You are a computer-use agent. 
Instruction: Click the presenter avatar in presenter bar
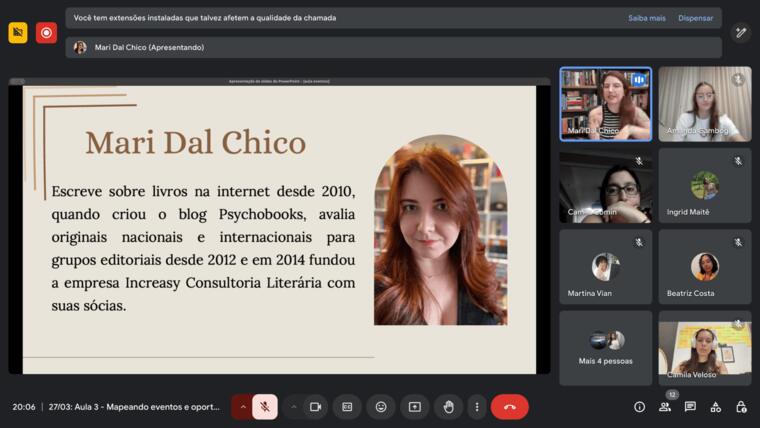[x=80, y=48]
